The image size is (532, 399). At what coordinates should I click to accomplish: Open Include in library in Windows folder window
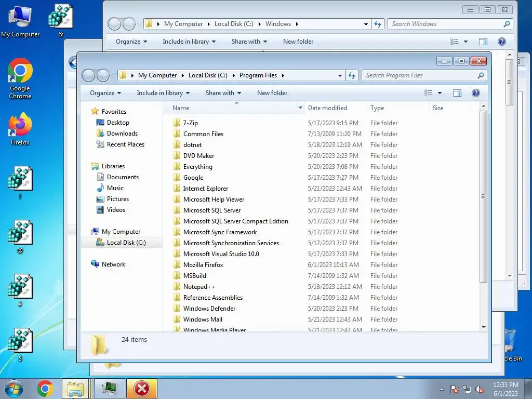[x=189, y=42]
